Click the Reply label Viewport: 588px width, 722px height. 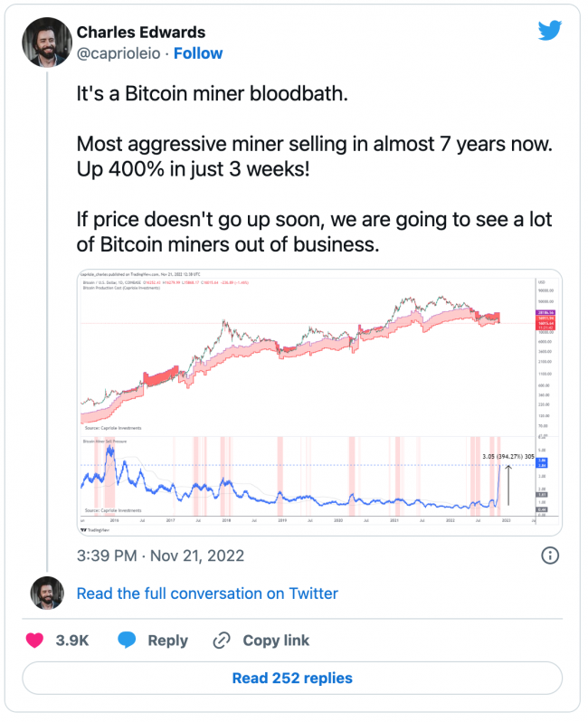(167, 641)
